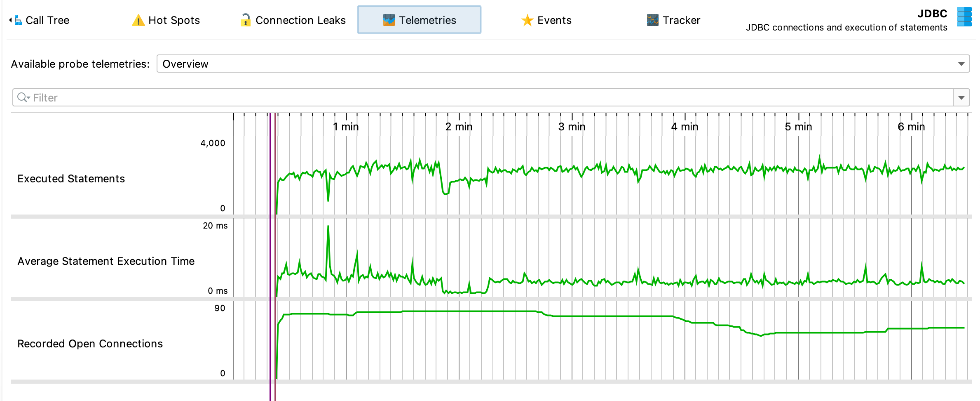Expand the Filter options dropdown arrow
The width and height of the screenshot is (980, 401).
[x=961, y=98]
